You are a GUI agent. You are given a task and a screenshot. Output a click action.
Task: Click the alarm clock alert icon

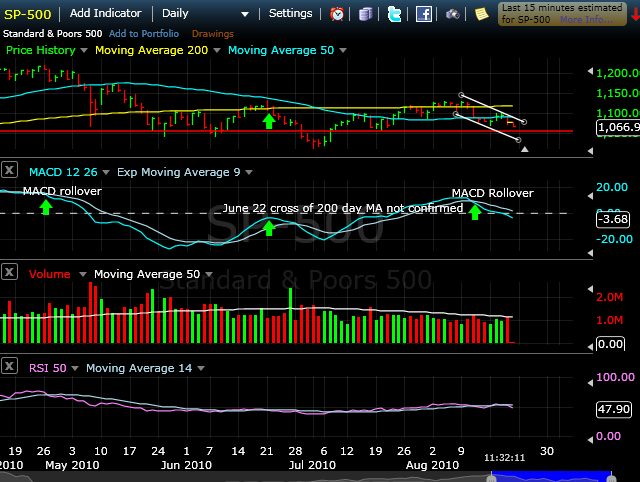click(x=338, y=14)
